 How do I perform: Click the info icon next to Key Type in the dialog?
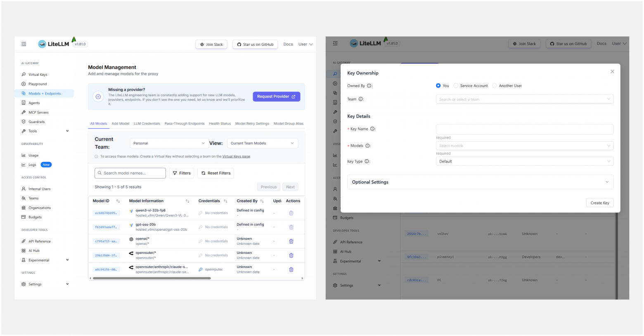pos(367,161)
